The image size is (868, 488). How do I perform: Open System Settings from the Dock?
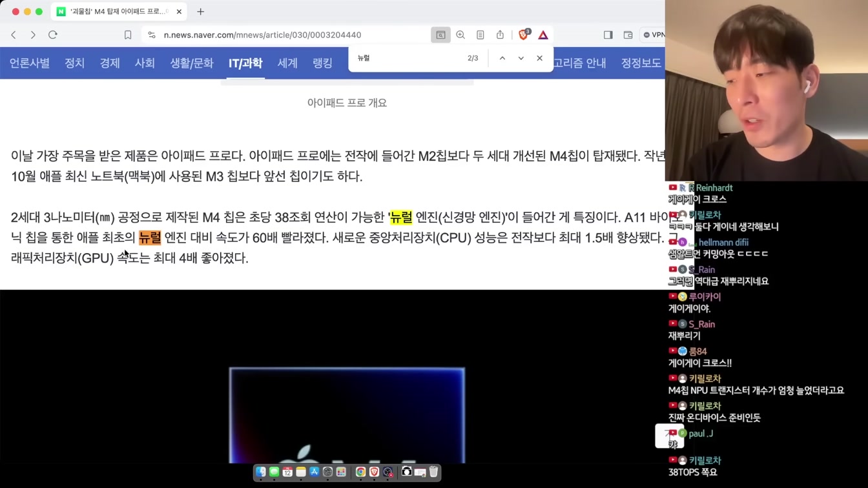coord(327,472)
